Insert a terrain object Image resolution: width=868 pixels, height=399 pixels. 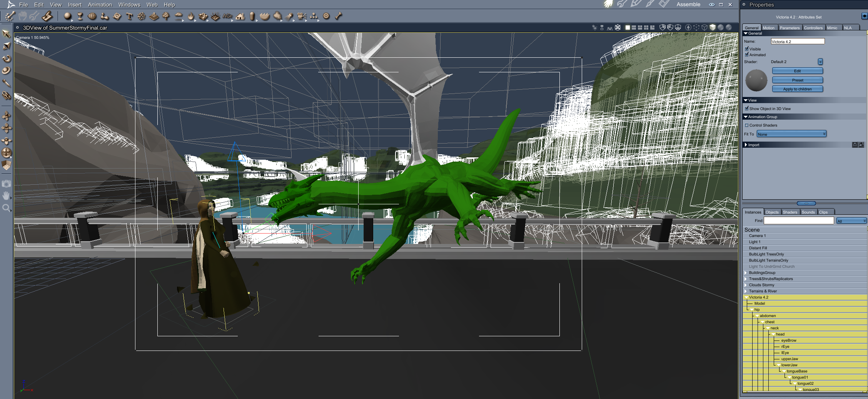coord(154,16)
